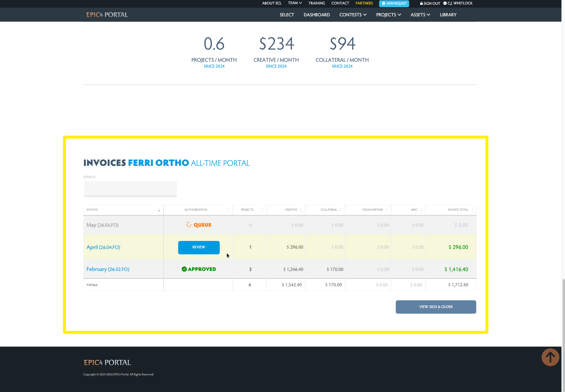Click the scroll-to-top arrow icon

pyautogui.click(x=550, y=357)
